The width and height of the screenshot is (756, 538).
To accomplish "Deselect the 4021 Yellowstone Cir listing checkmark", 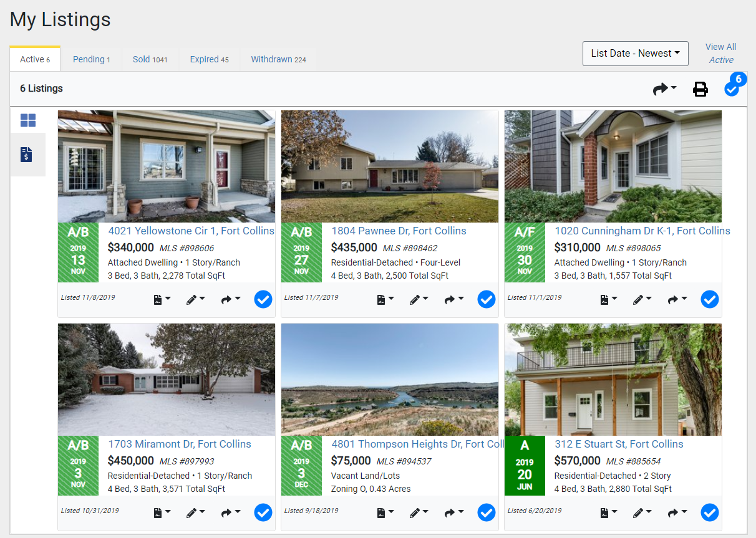I will tap(263, 300).
